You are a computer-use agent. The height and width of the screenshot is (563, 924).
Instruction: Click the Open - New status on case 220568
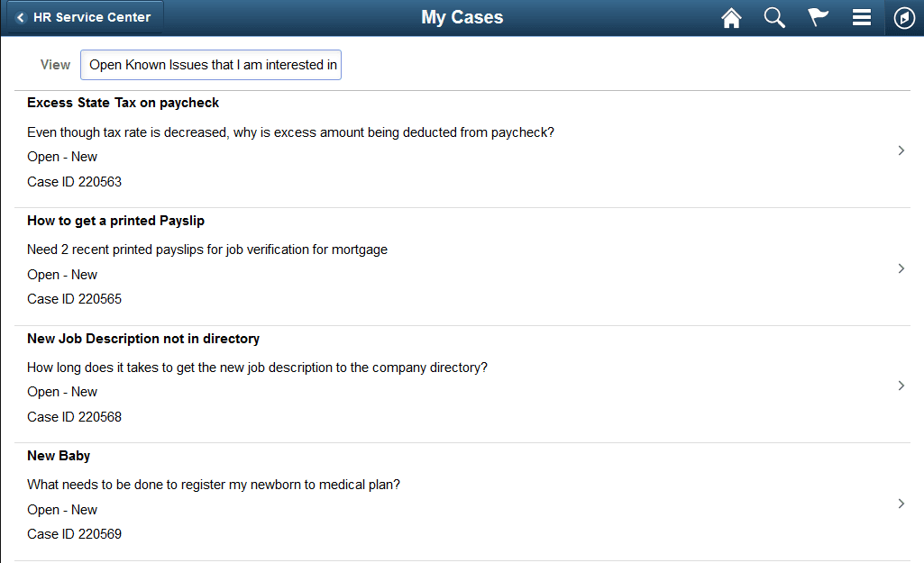61,391
